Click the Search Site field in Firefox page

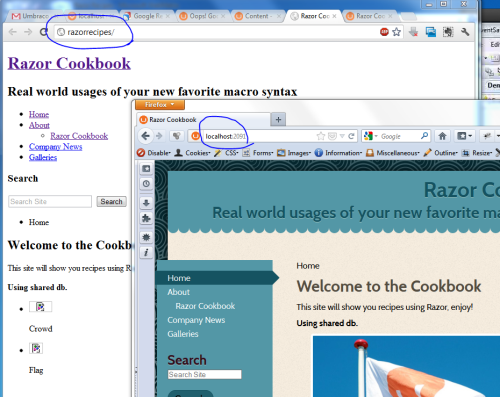[x=204, y=374]
